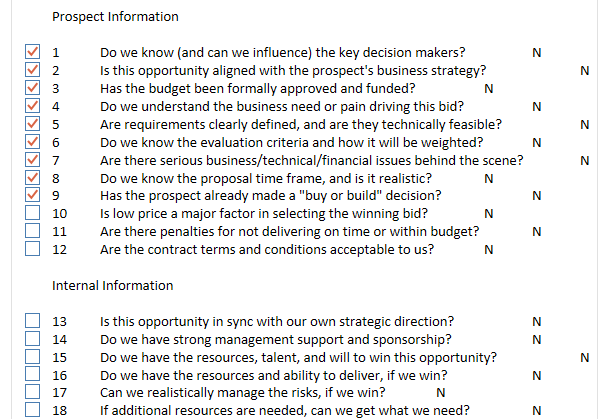Tick the management support question checkbox
The width and height of the screenshot is (616, 419).
coord(33,340)
